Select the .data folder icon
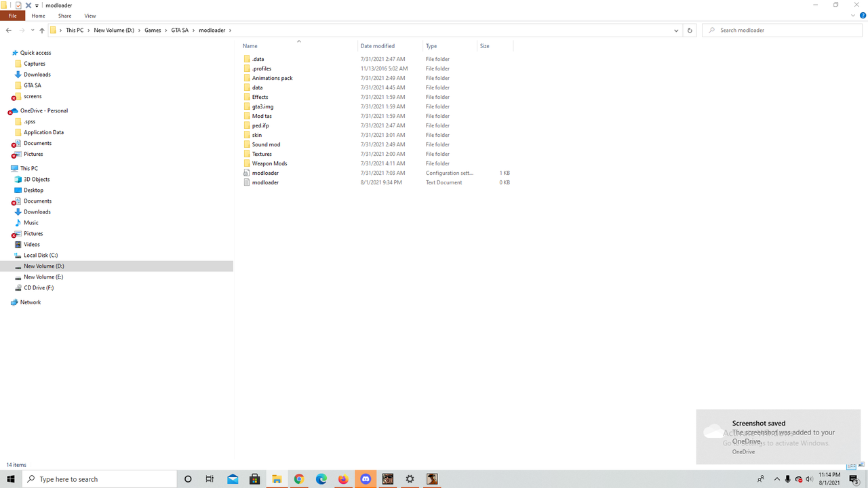The height and width of the screenshot is (488, 868). tap(247, 59)
